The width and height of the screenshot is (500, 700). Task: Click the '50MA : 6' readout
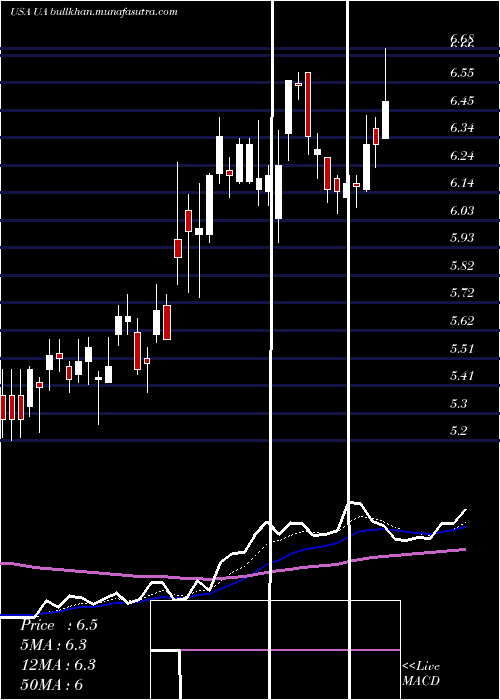coord(52,684)
